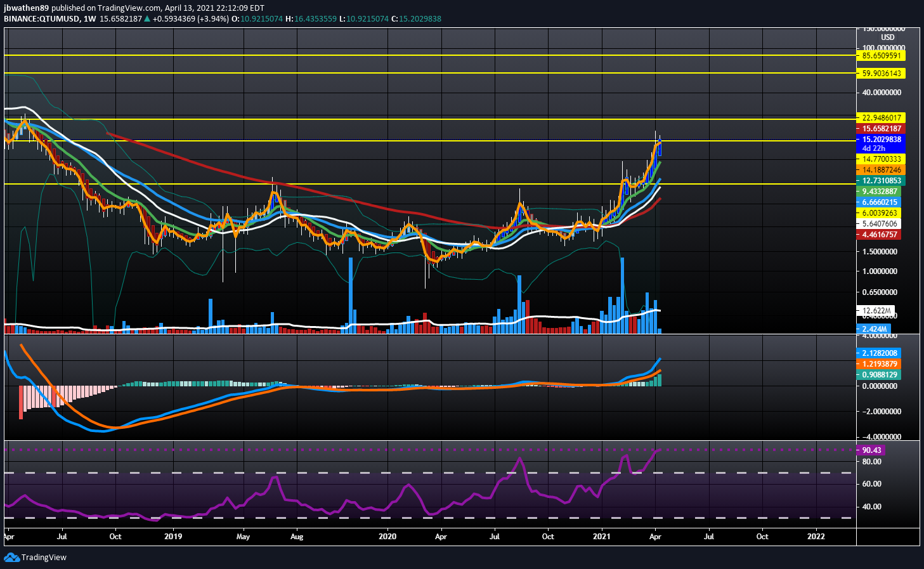
Task: Click the H:16.4353559 high value
Action: tap(311, 19)
